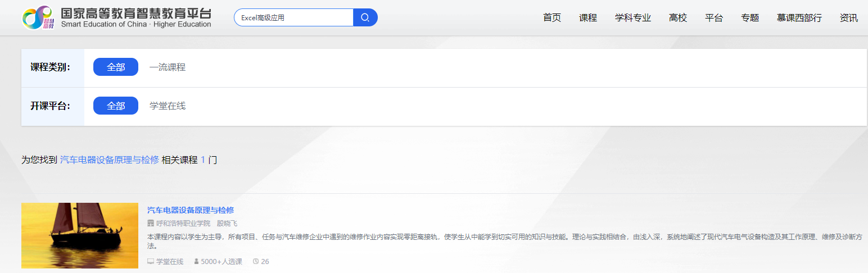The width and height of the screenshot is (868, 273).
Task: Select 全部 in the 开课平台 filter row
Action: (116, 106)
